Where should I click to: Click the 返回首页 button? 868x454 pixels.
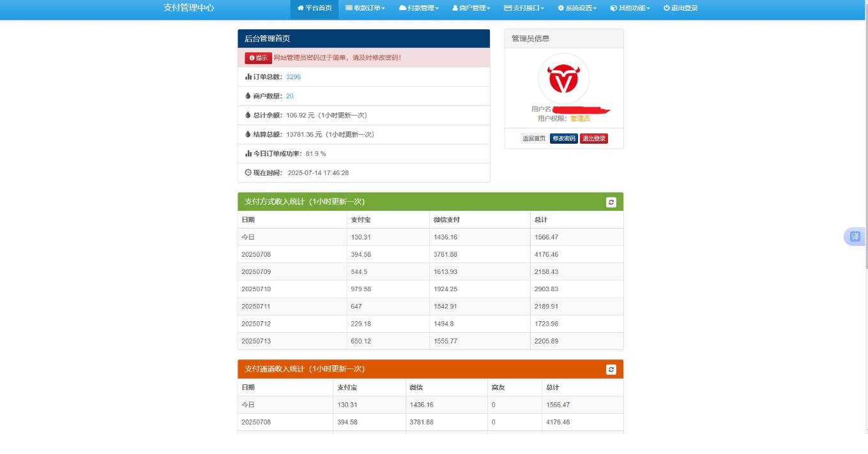[534, 139]
